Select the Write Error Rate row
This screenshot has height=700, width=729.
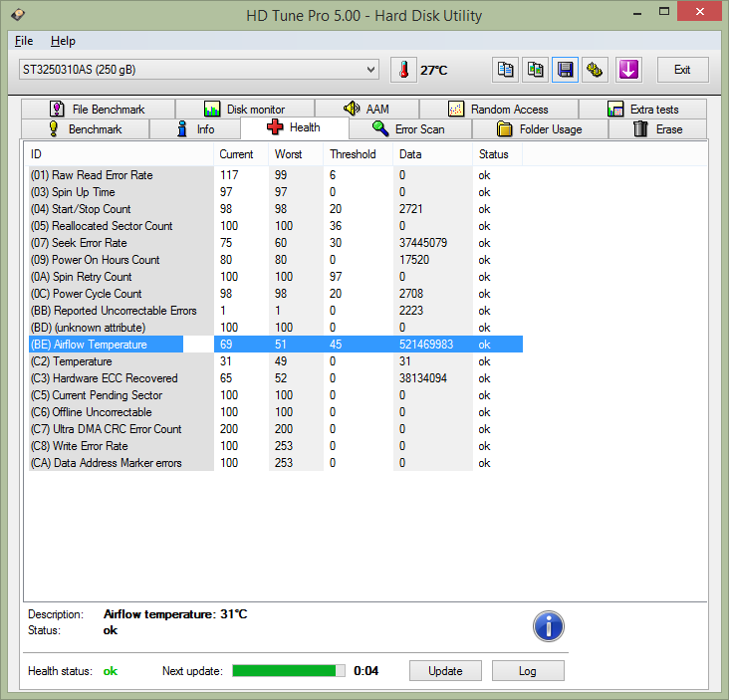[x=275, y=446]
